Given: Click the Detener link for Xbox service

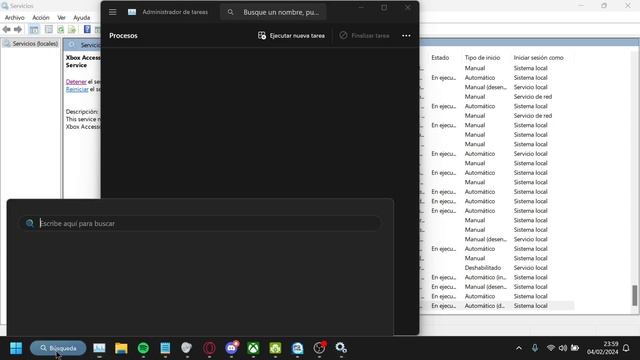Looking at the screenshot, I should (x=76, y=82).
